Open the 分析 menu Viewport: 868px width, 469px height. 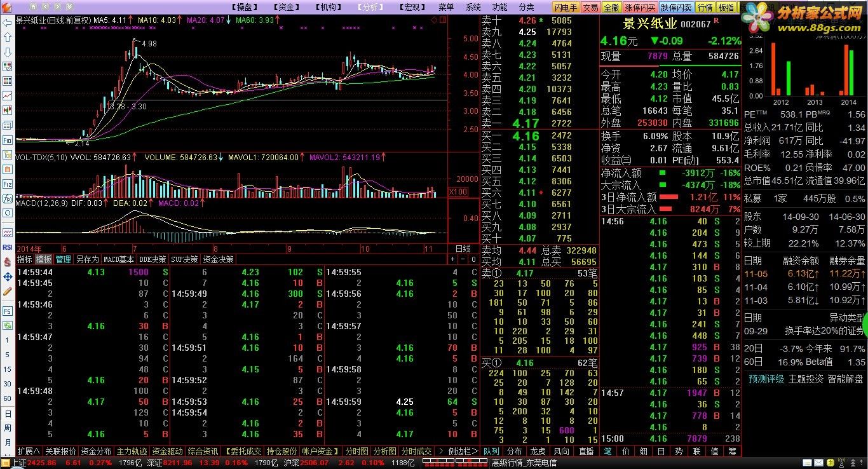tap(369, 7)
